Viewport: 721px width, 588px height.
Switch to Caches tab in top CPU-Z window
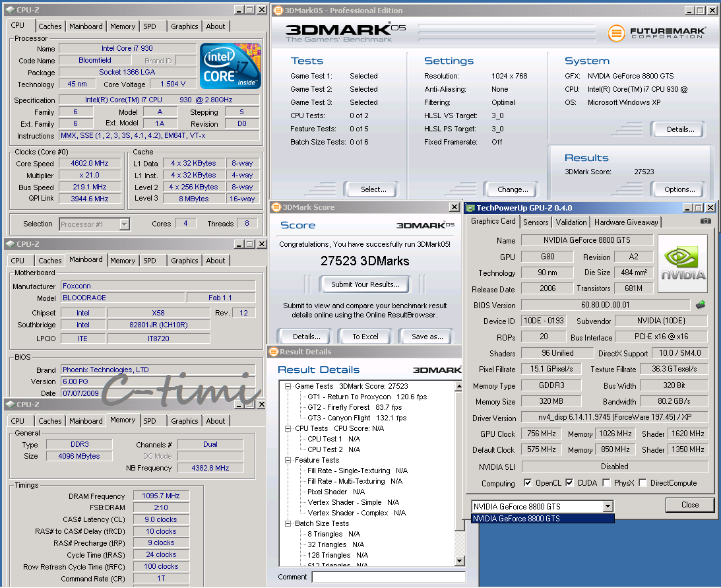(x=49, y=26)
